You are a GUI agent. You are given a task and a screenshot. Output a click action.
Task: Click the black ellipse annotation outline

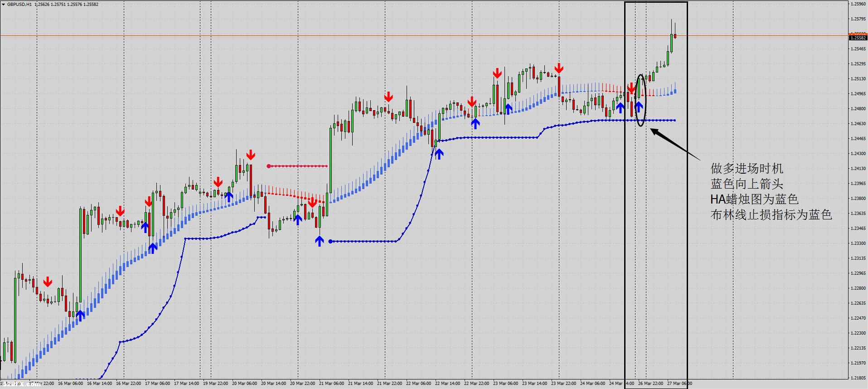(641, 100)
